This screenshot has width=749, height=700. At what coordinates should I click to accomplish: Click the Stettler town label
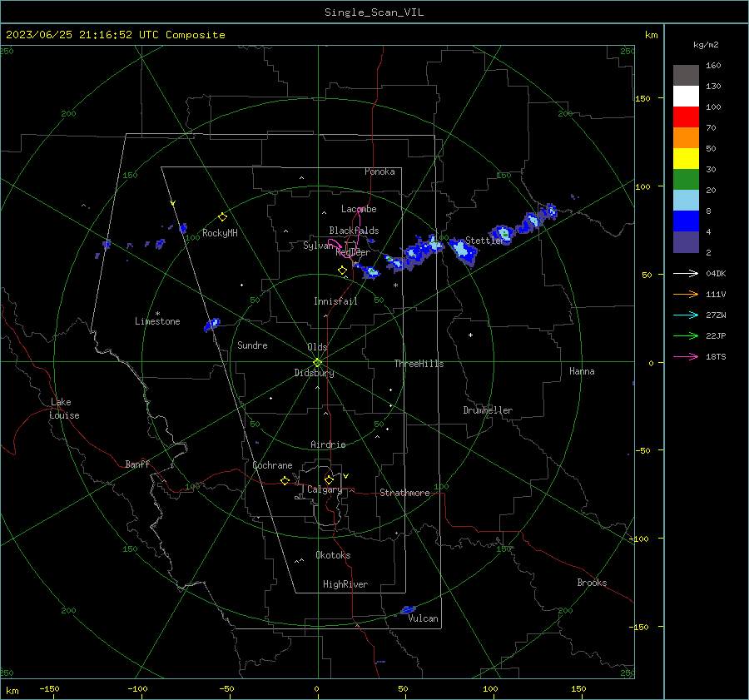484,241
